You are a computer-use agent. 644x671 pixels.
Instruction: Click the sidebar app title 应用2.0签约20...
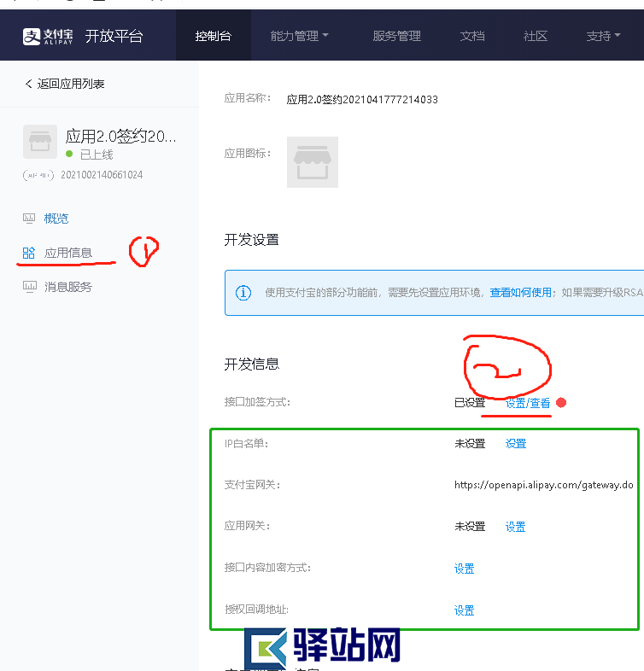120,137
